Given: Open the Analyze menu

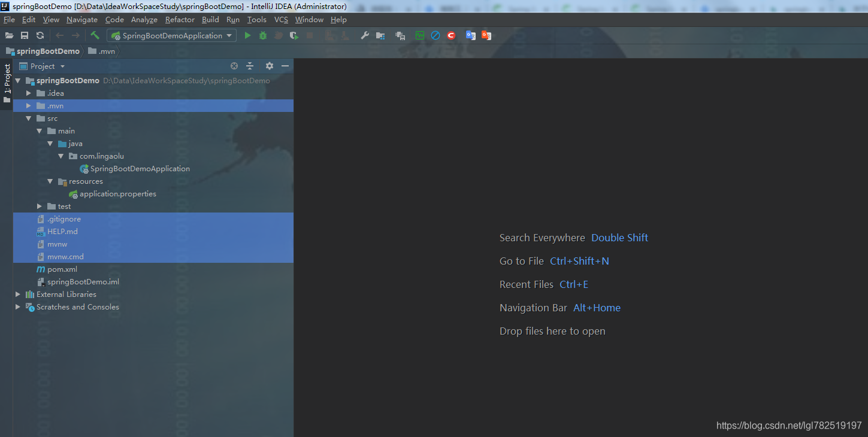Looking at the screenshot, I should [144, 20].
